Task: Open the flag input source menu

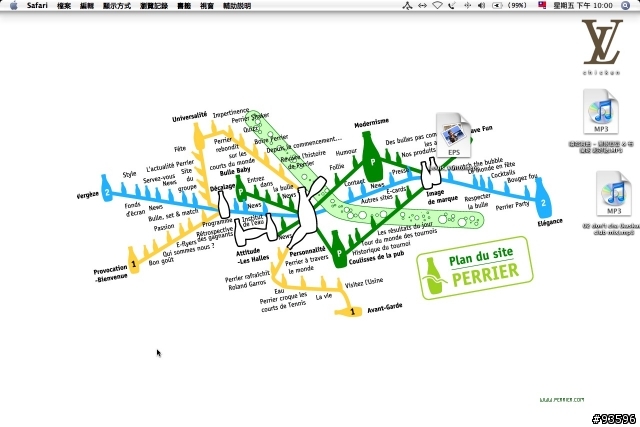Action: click(542, 5)
